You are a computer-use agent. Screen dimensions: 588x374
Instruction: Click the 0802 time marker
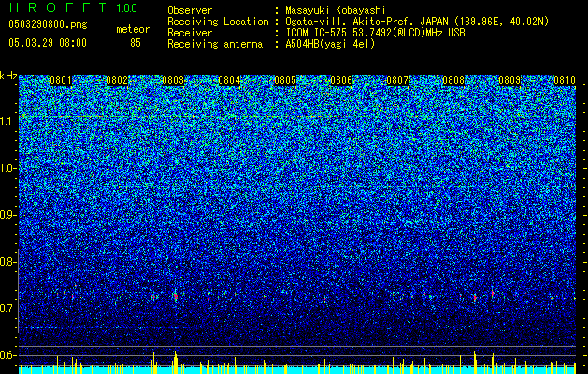click(117, 80)
